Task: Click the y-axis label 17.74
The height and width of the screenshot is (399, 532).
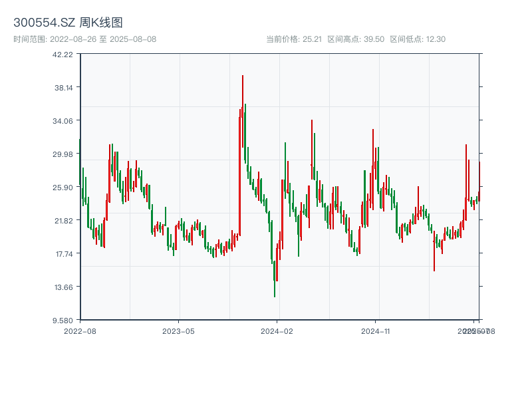Action: pos(65,254)
